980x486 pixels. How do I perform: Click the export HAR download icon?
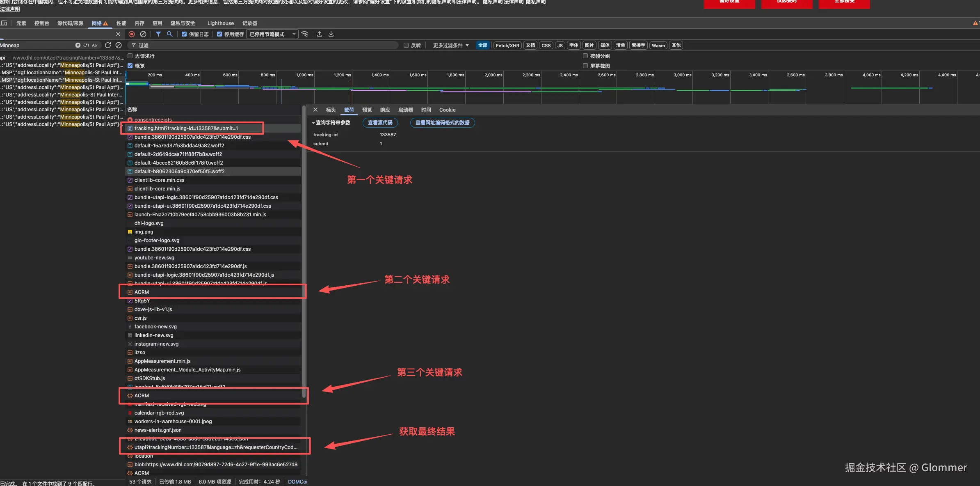tap(331, 34)
